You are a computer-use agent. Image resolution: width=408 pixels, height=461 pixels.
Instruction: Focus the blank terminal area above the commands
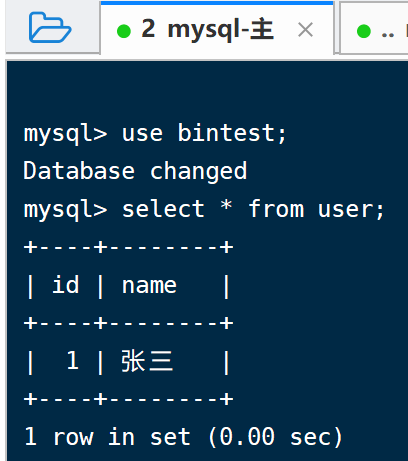point(207,90)
